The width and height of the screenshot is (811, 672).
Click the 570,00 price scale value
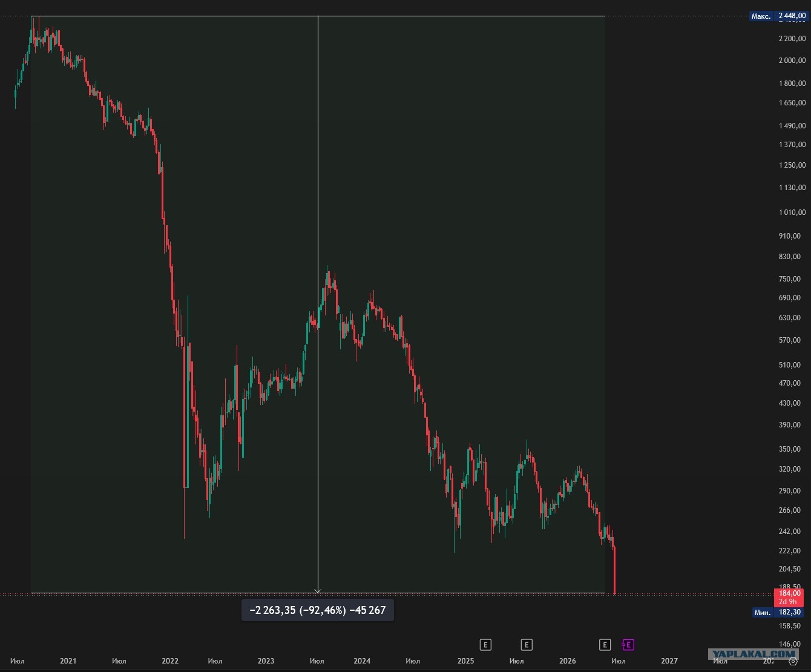tap(790, 340)
